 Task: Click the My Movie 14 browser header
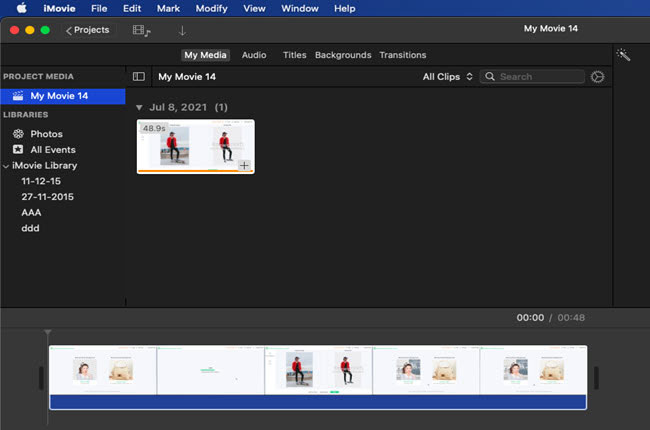click(187, 77)
